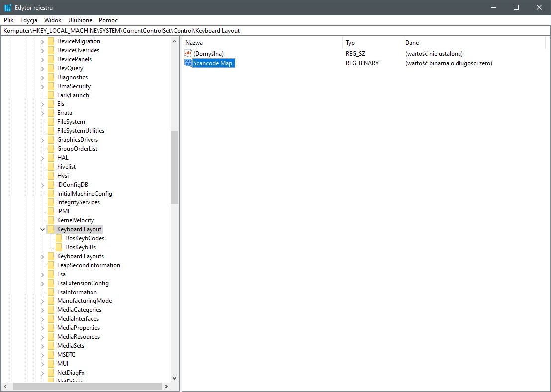Click the HAL folder icon
The image size is (551, 392).
click(51, 158)
